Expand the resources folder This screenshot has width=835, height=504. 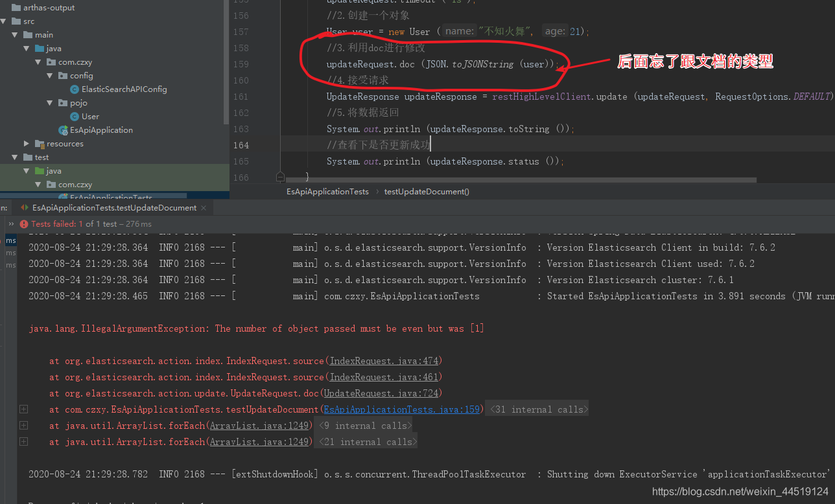pyautogui.click(x=26, y=144)
